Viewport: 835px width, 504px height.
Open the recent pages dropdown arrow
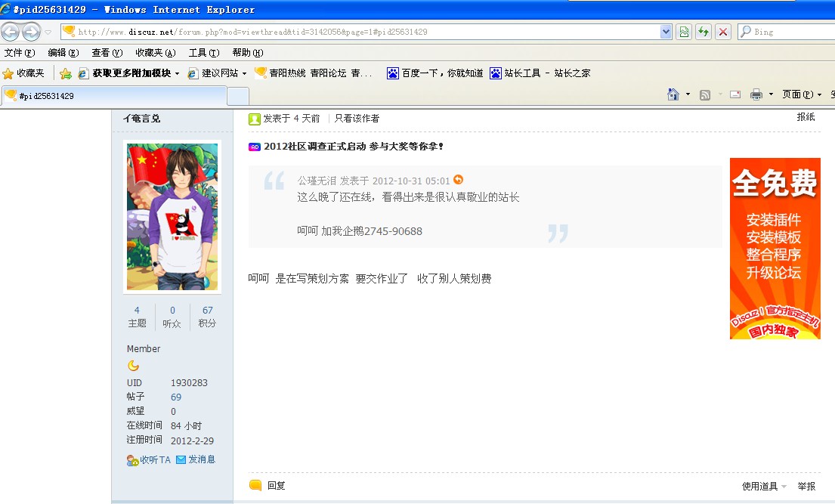coord(48,32)
